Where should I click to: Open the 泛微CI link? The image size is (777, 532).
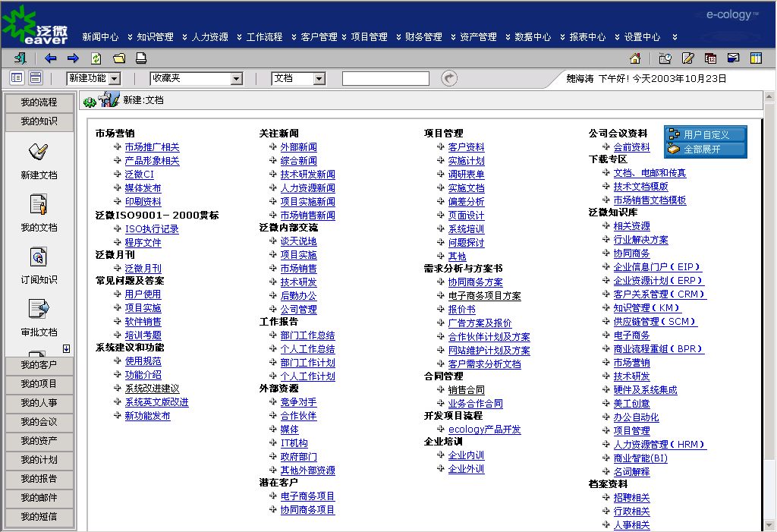[140, 175]
